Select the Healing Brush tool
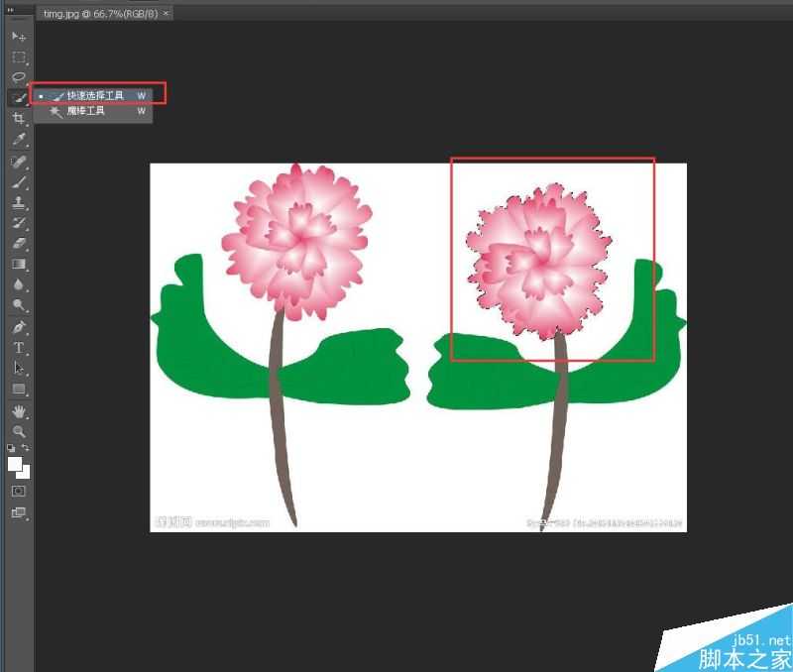 [x=18, y=162]
